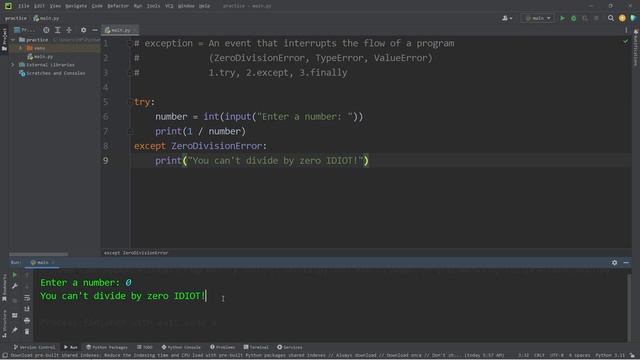The image size is (640, 360).
Task: Open Python Console tool window
Action: [181, 347]
